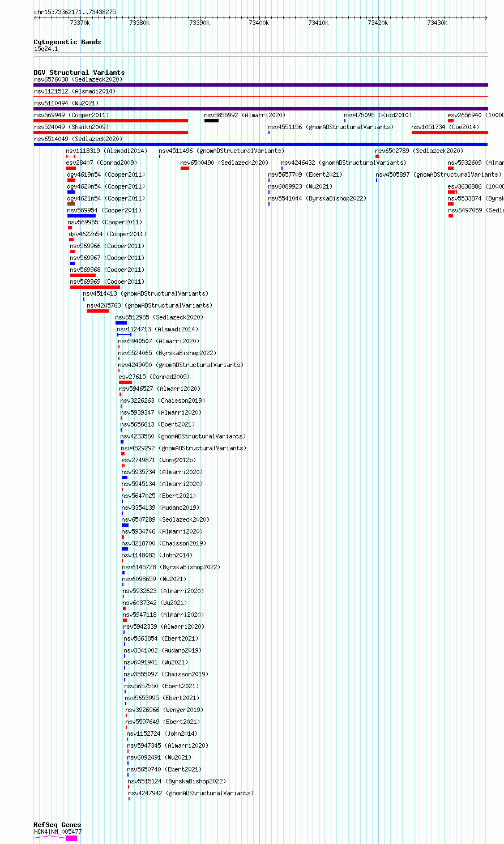Screen dimensions: 504x844
Task: Select dgv4620n54 (Cooper2011) label
Action: (x=106, y=186)
